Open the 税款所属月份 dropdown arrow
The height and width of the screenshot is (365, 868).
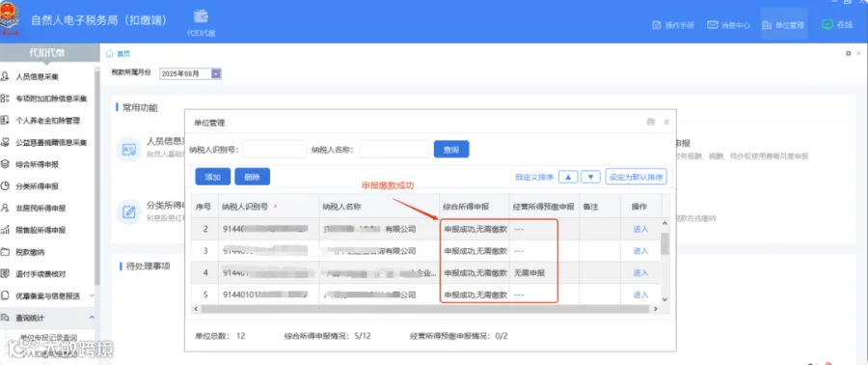[x=216, y=73]
